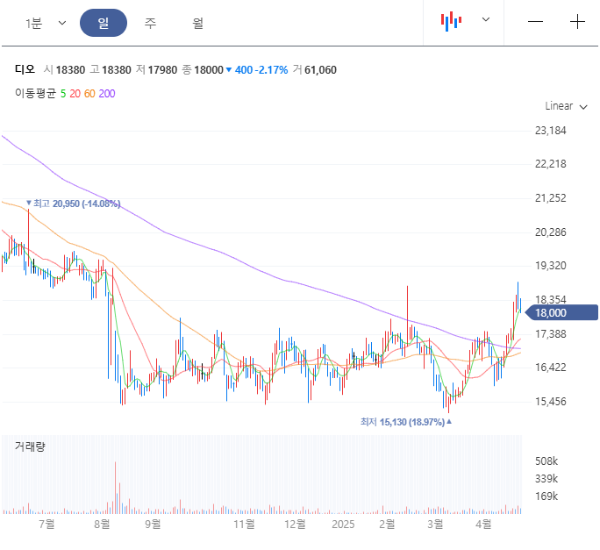Open the 1분 minute interval dropdown
The image size is (600, 550).
point(45,23)
